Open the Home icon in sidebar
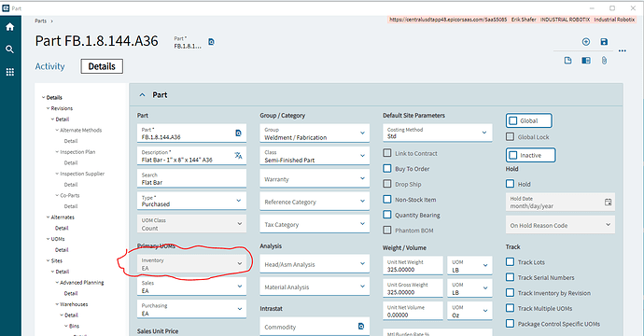This screenshot has height=336, width=644. pyautogui.click(x=10, y=27)
